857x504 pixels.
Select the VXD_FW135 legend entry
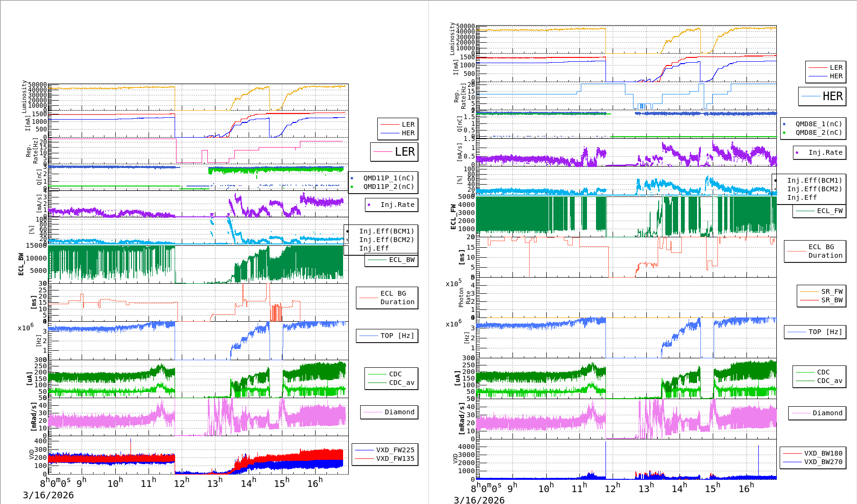[x=395, y=458]
